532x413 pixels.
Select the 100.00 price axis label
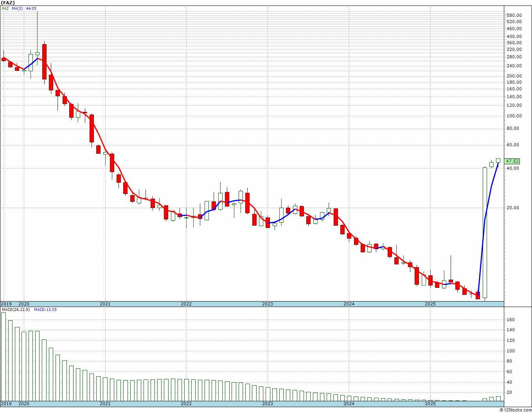coord(513,116)
